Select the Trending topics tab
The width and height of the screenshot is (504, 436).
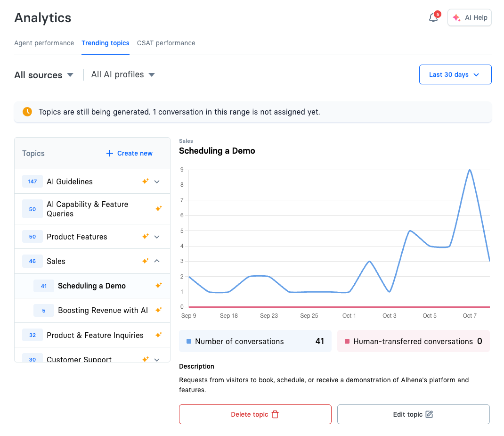(106, 43)
